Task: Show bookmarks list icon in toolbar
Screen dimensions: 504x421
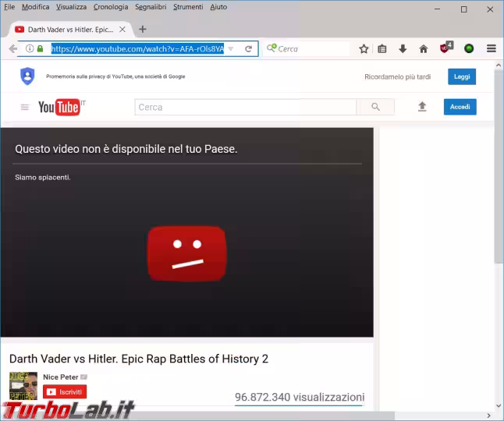Action: coord(382,49)
